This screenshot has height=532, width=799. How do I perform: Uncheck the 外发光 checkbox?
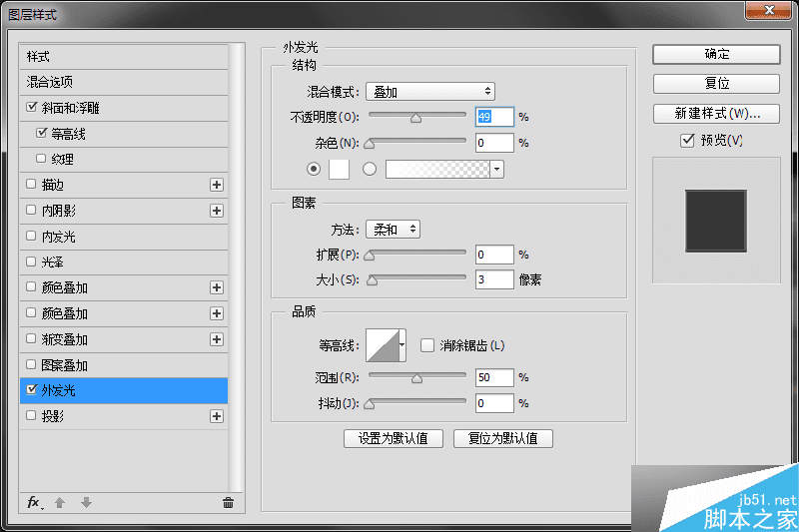tap(32, 389)
